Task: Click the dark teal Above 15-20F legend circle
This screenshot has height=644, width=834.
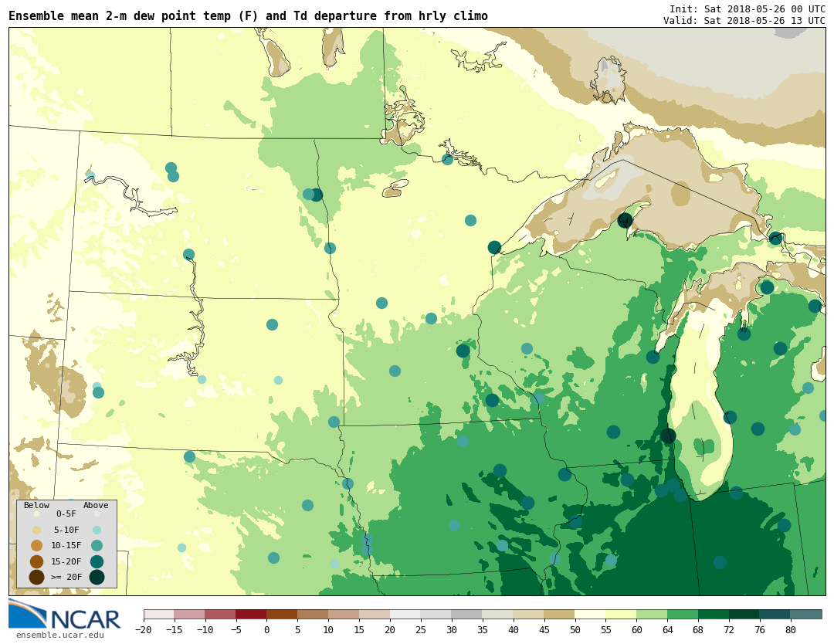Action: point(97,561)
